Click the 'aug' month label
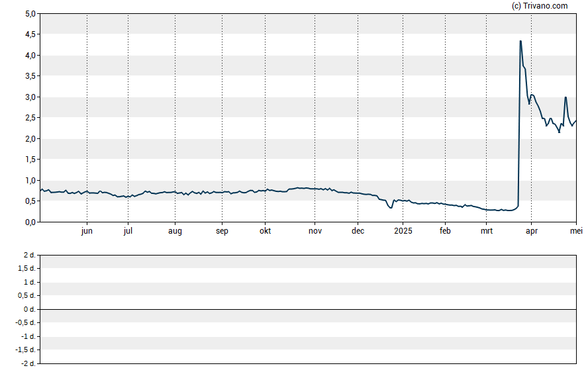 (175, 231)
